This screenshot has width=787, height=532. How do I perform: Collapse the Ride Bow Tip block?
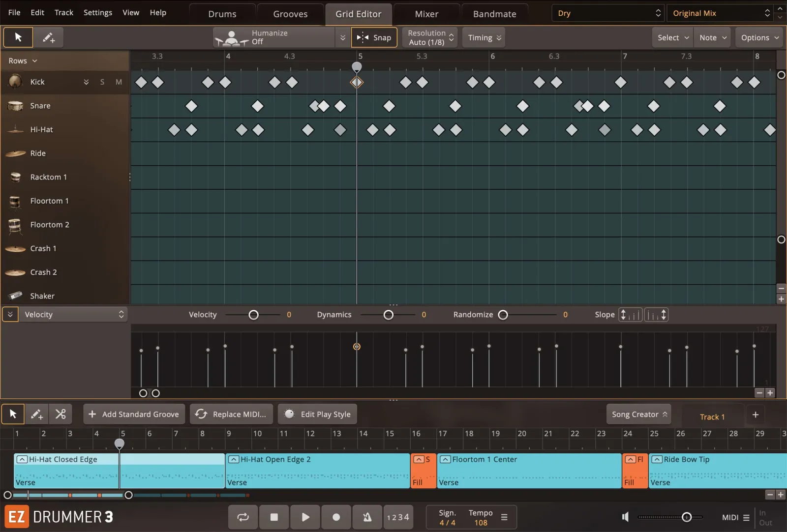(657, 459)
